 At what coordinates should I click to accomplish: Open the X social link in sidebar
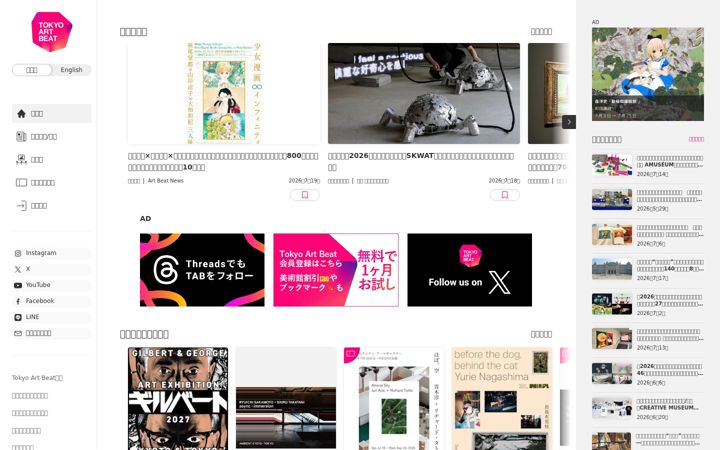tap(51, 269)
